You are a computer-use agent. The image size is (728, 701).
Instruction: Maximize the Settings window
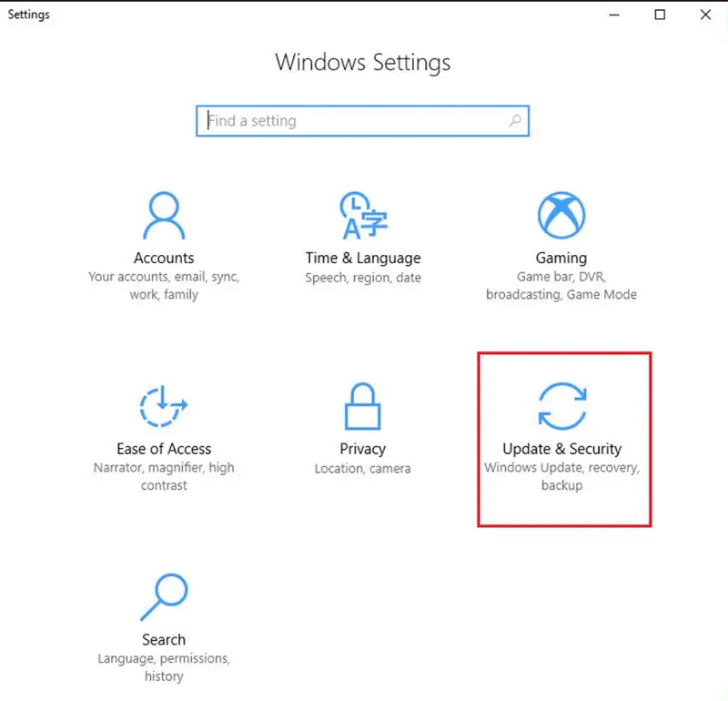click(661, 14)
